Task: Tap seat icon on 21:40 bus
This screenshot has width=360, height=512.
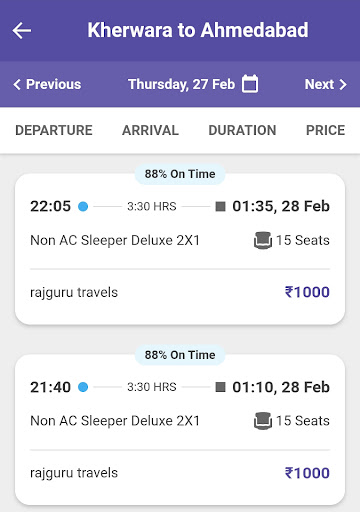Action: [263, 421]
